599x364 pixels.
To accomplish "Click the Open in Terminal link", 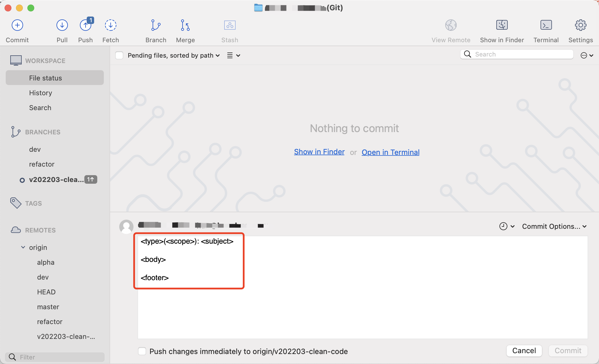I will coord(390,152).
